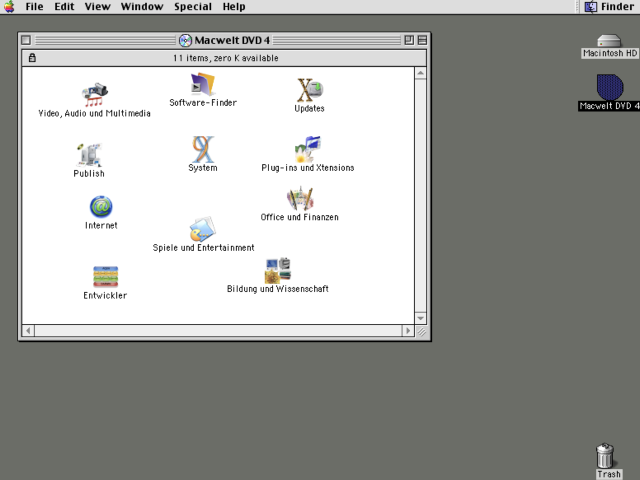Open the Special menu
This screenshot has width=640, height=480.
tap(193, 7)
